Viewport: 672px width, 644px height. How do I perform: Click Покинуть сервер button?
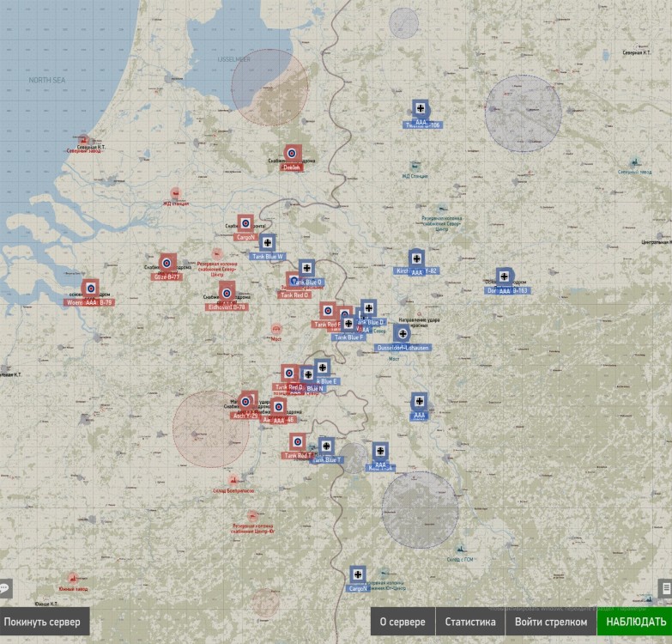43,622
